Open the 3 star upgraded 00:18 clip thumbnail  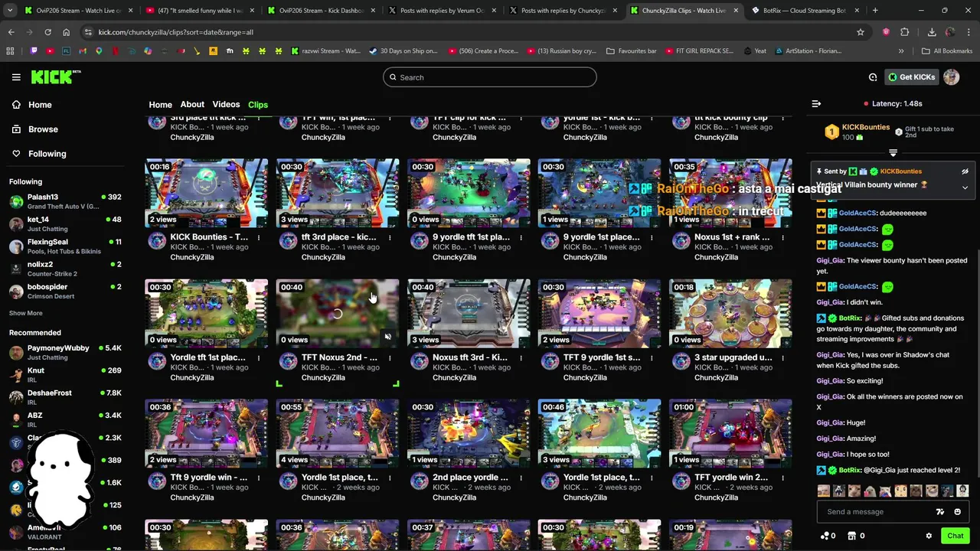tap(730, 313)
